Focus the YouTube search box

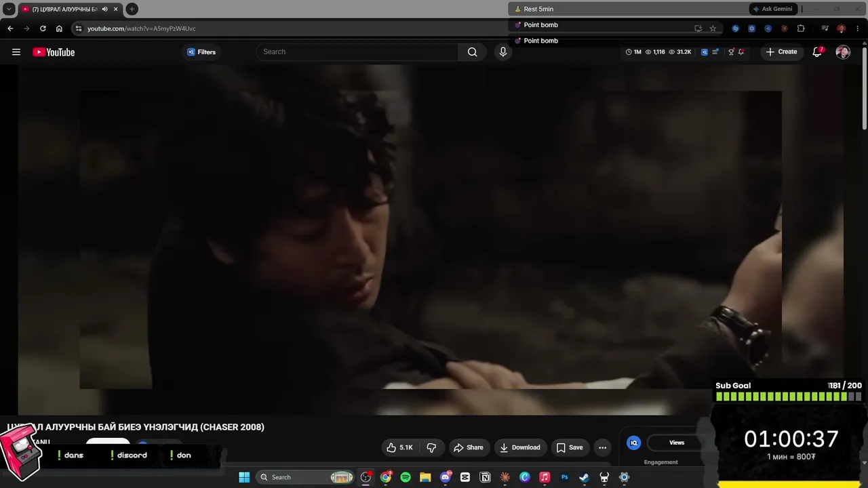pyautogui.click(x=357, y=52)
